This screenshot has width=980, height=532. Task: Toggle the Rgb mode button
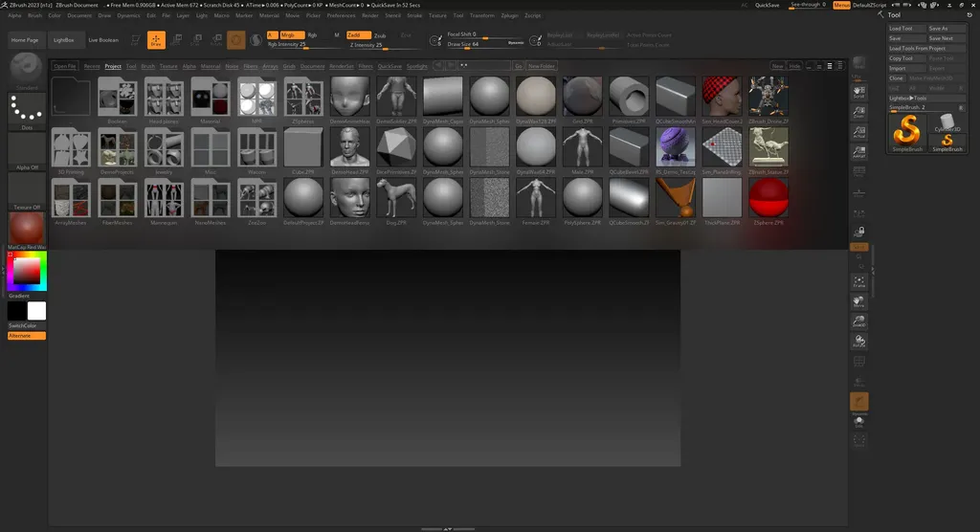[313, 35]
